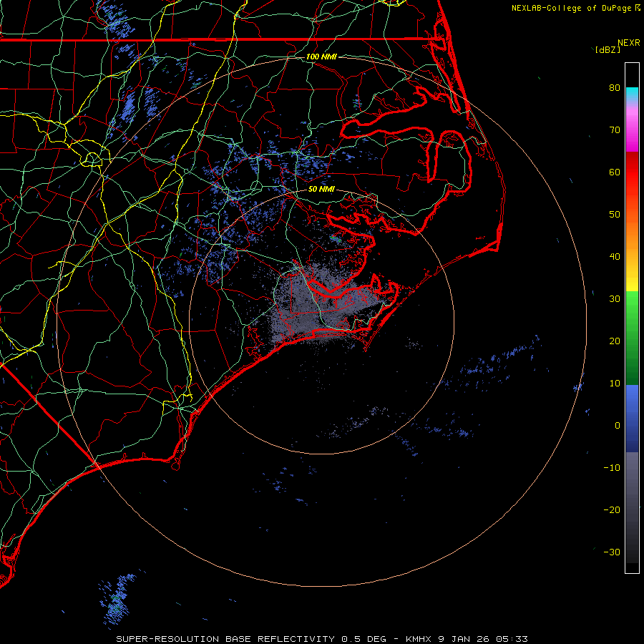Click the 100 NMI range ring label

click(x=321, y=57)
